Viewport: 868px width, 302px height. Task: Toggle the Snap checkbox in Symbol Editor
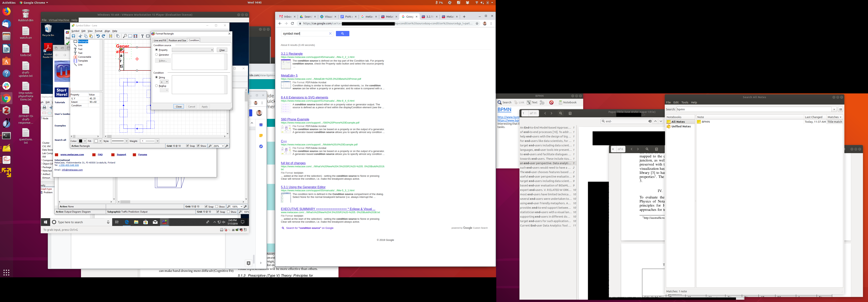[x=187, y=146]
